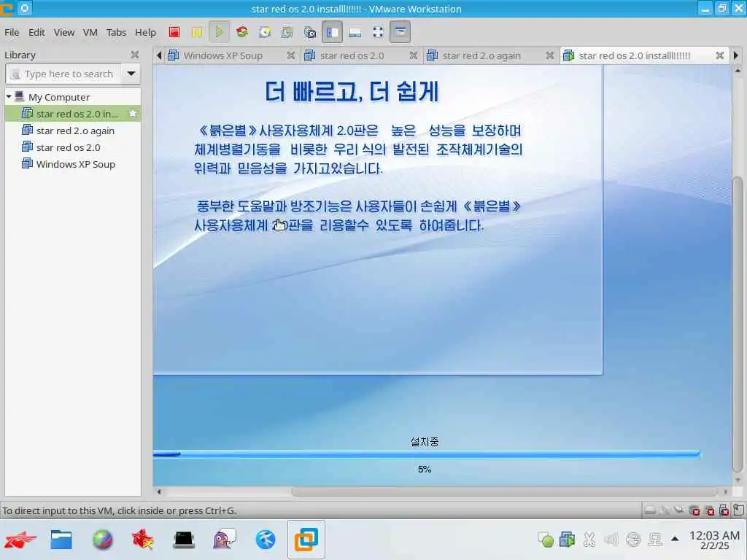
Task: Open the Help menu
Action: point(145,32)
